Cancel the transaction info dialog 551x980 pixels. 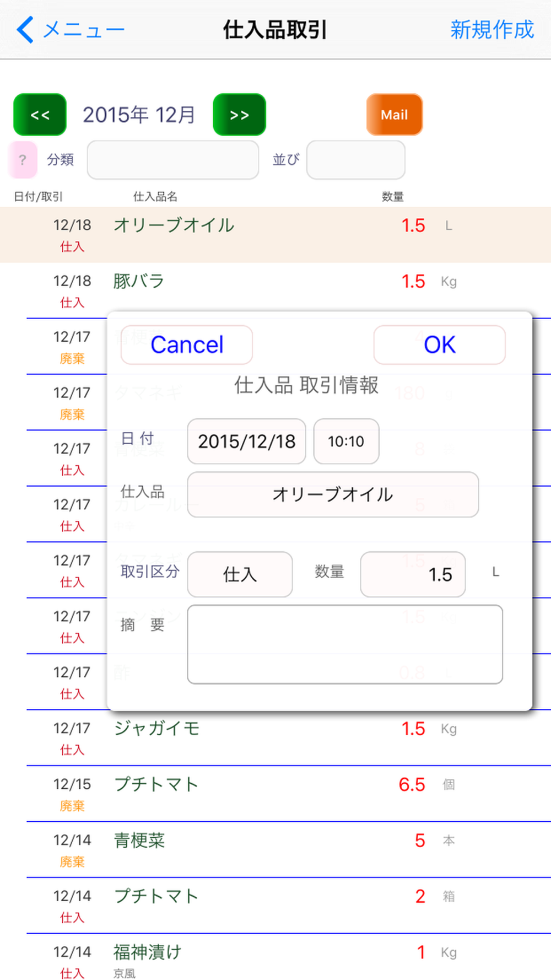(x=187, y=345)
